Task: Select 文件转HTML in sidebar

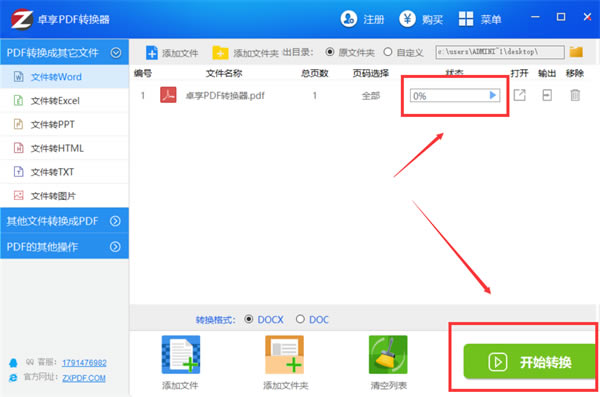Action: point(64,148)
